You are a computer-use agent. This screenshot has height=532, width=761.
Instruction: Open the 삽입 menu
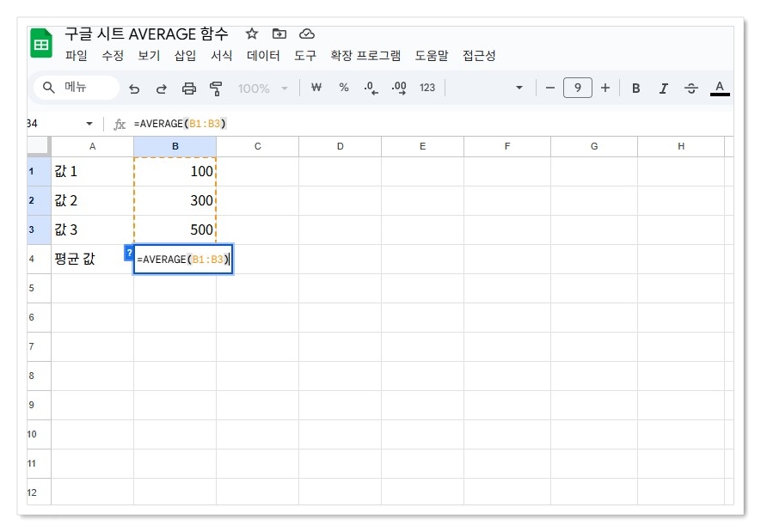(185, 55)
